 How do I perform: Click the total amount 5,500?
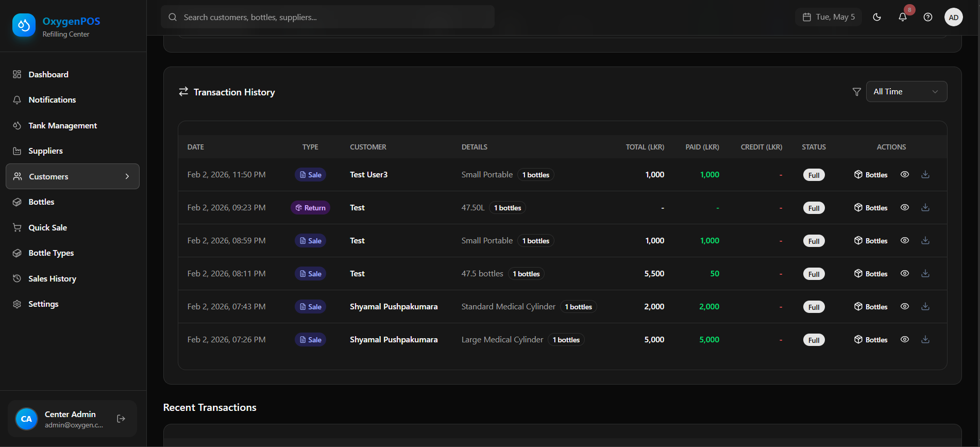tap(654, 274)
